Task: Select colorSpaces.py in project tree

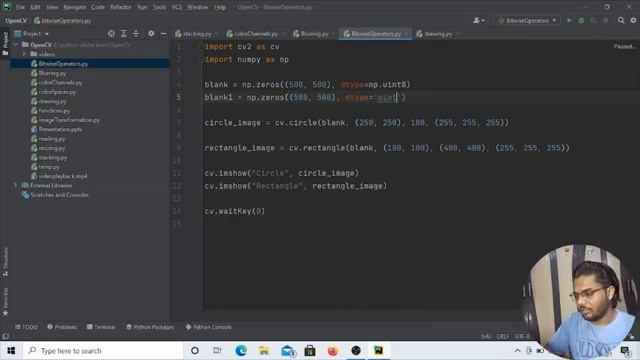Action: coord(57,92)
